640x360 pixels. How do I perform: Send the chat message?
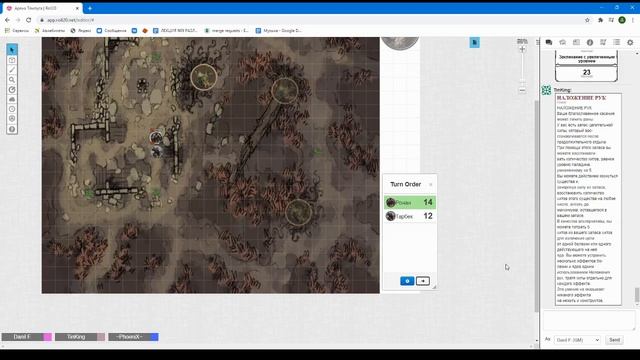tap(614, 340)
